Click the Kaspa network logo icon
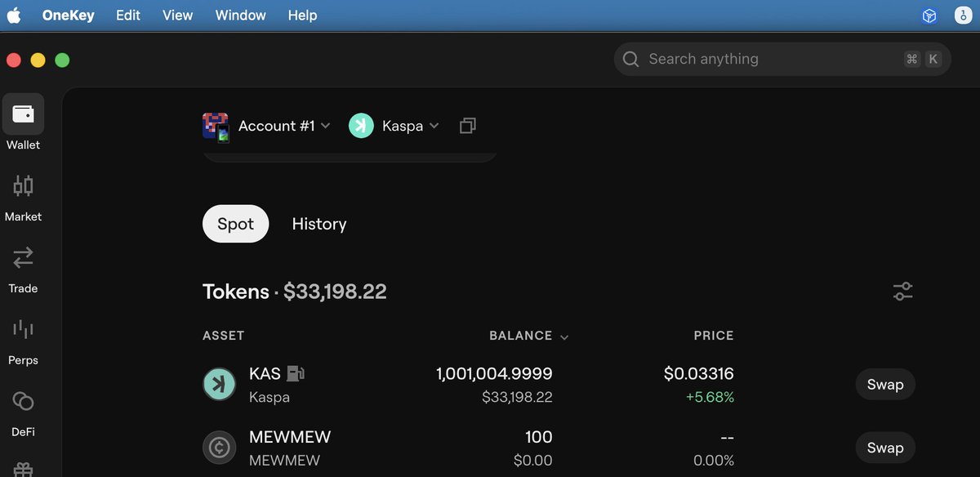 361,126
